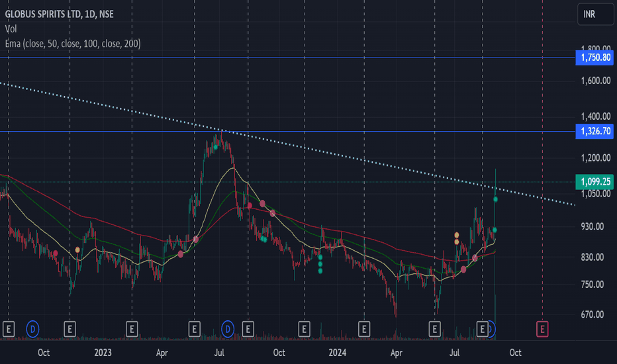Open the earnings E marker just left of Jul 2023 dividend
Image resolution: width=617 pixels, height=364 pixels.
195,329
